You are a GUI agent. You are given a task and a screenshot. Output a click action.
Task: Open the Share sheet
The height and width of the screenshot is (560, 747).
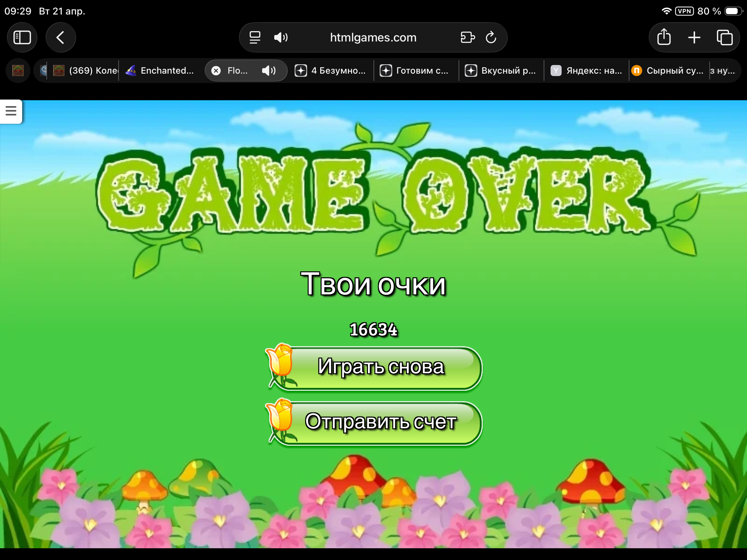point(664,37)
